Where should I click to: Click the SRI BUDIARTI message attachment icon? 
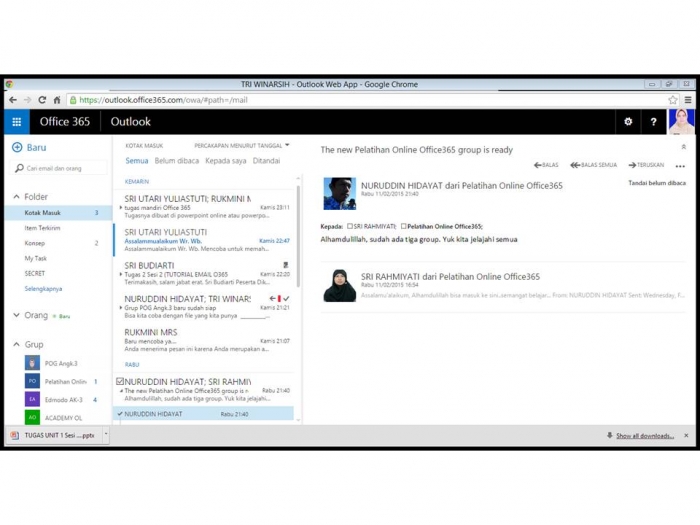coord(286,265)
